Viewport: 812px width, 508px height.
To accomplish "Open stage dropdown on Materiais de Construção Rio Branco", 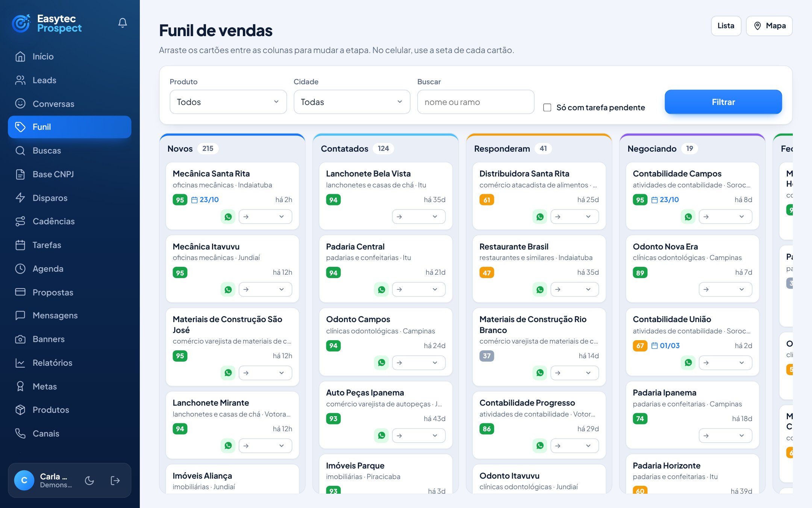I will [x=574, y=373].
